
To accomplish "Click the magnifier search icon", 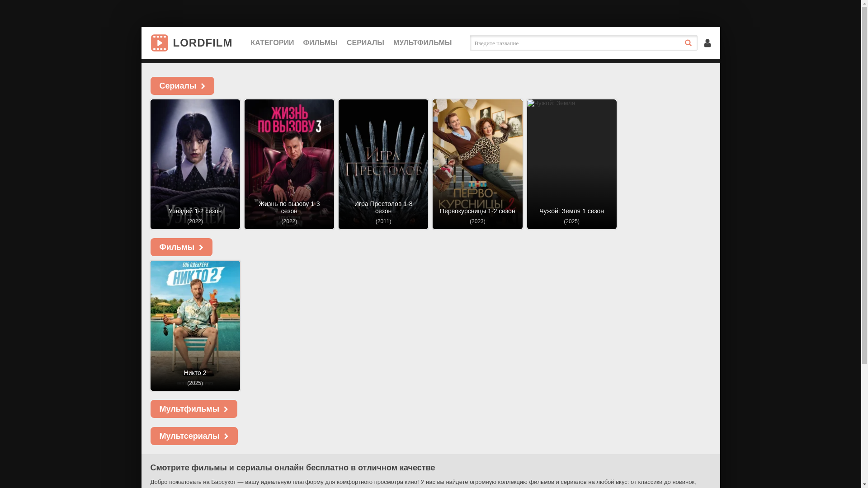I will pos(688,43).
